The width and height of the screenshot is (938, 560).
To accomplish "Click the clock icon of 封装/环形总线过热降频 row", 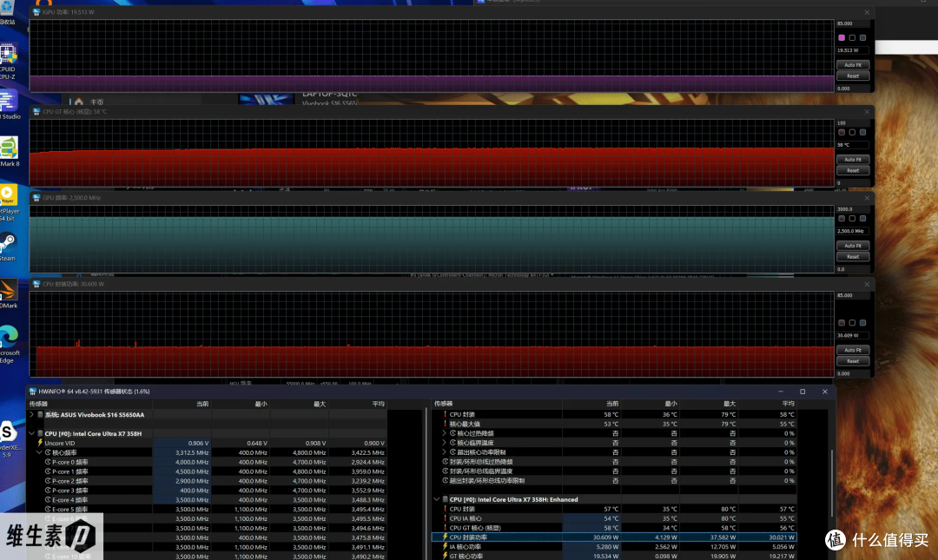I will pos(445,462).
